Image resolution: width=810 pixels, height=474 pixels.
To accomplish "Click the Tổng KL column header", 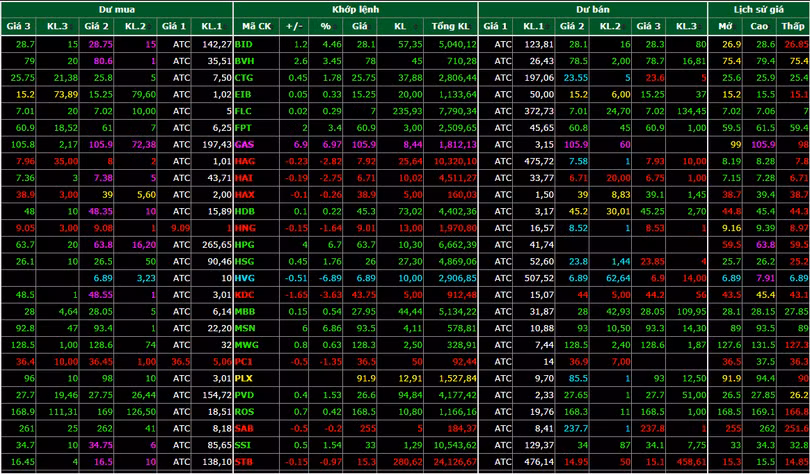I will (x=451, y=26).
